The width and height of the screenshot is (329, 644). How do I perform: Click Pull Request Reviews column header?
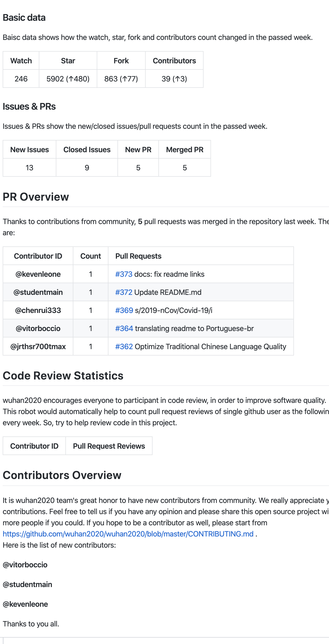tap(109, 446)
